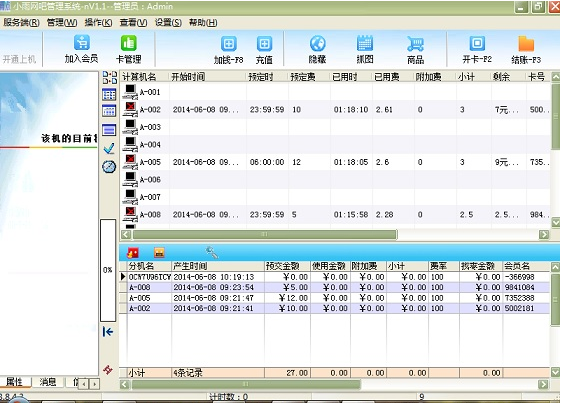Click the clock icon in sidebar
The image size is (562, 403).
coord(109,167)
